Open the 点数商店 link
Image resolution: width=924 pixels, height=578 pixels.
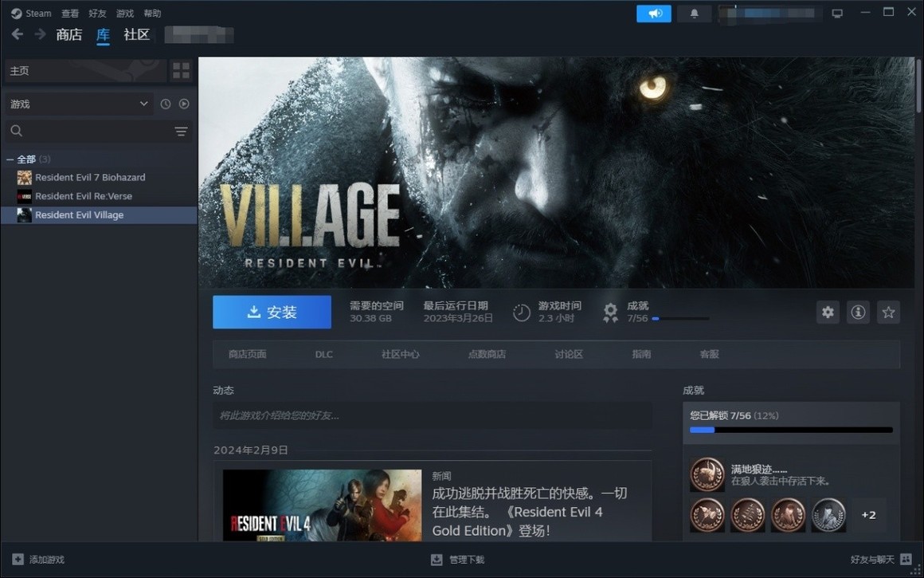[487, 354]
